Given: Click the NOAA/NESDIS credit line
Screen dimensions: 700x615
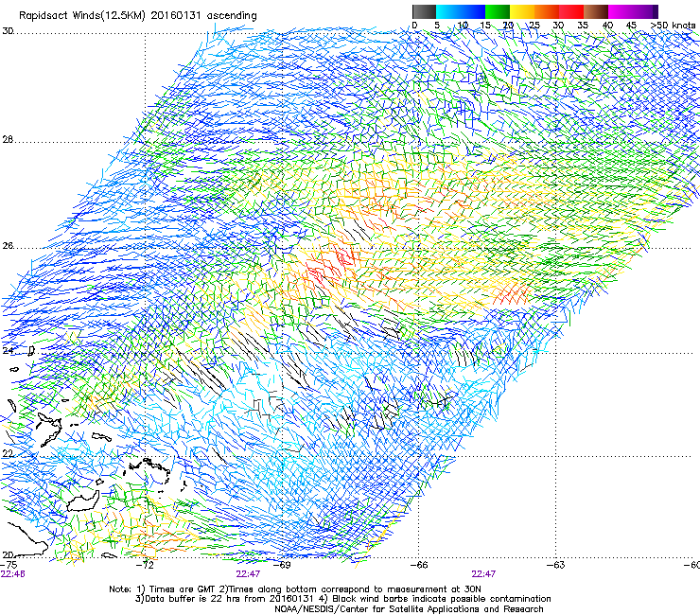Looking at the screenshot, I should click(409, 609).
